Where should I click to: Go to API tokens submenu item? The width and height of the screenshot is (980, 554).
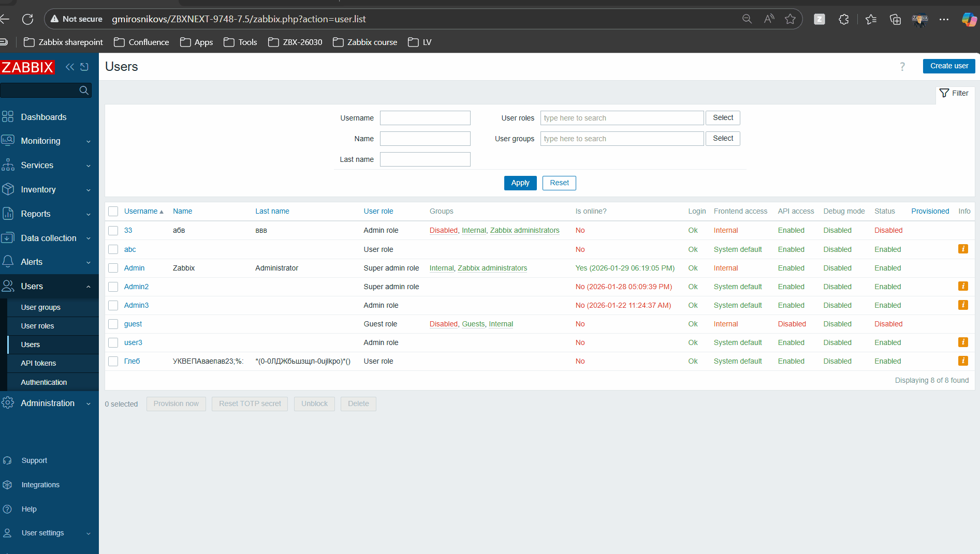[x=38, y=363]
